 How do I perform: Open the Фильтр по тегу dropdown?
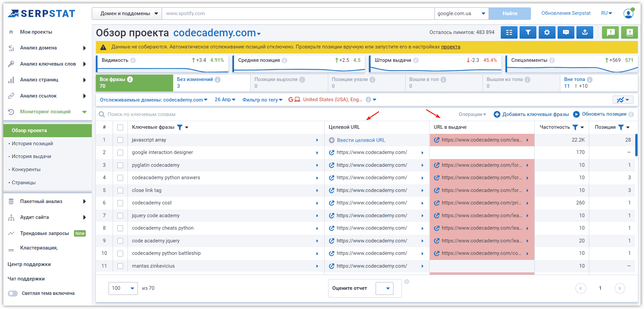(262, 100)
